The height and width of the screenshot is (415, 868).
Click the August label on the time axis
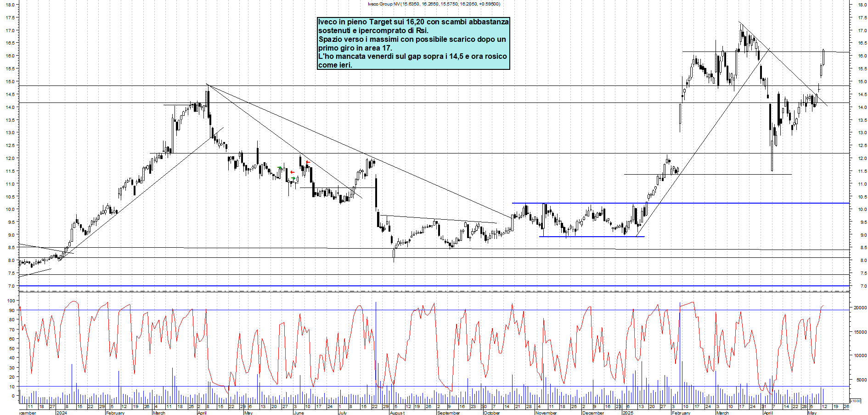click(x=397, y=413)
